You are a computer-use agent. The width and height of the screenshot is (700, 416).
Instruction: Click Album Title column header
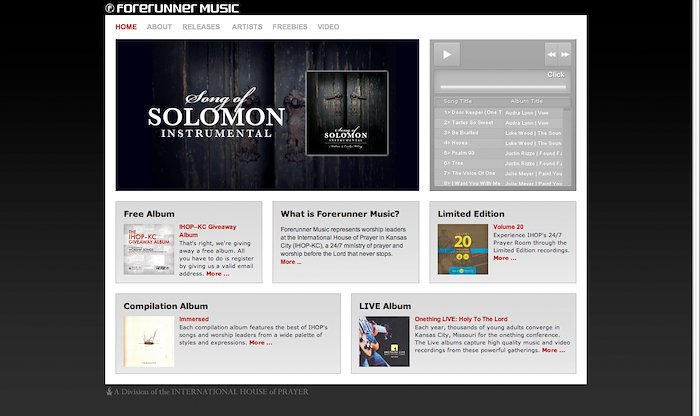pos(527,101)
